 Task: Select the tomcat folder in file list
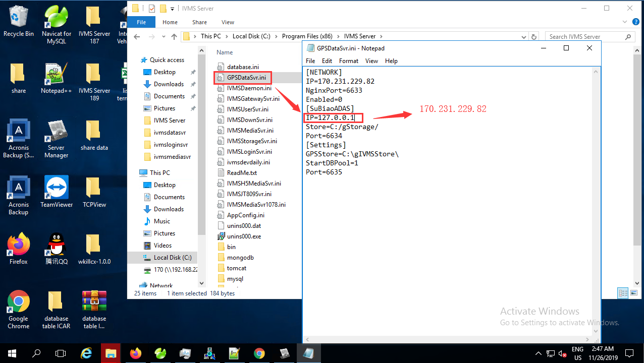[237, 268]
